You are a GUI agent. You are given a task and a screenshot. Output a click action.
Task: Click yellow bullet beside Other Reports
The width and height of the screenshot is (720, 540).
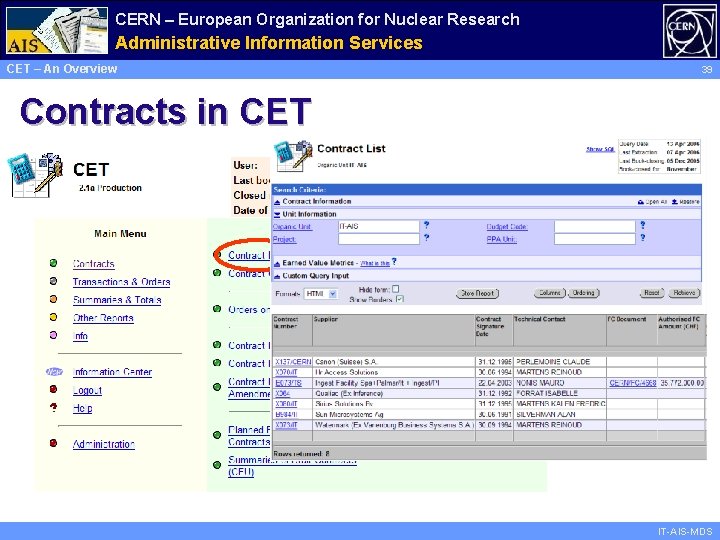coord(53,317)
